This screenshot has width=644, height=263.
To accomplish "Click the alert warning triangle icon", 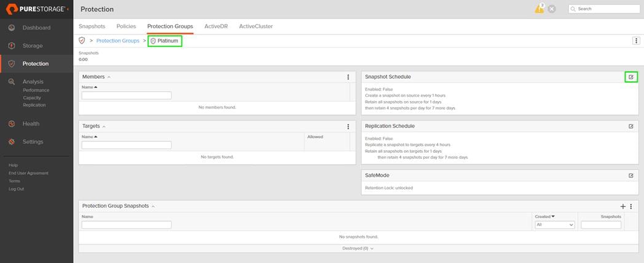I will click(539, 8).
